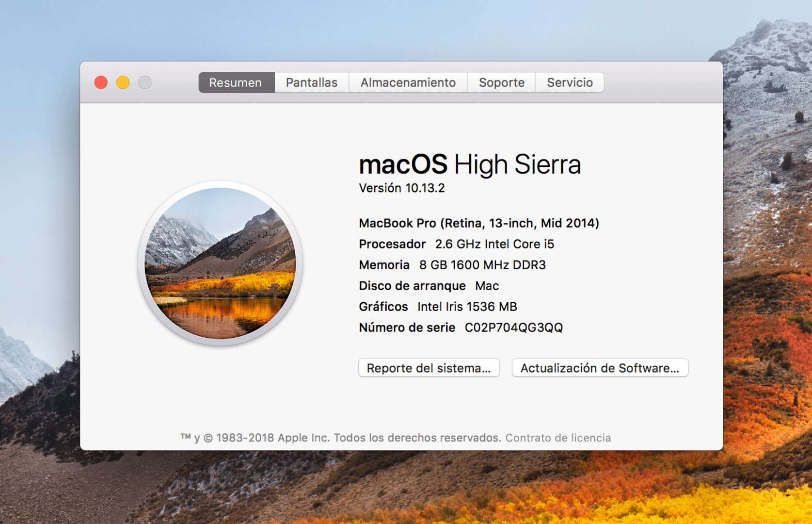
Task: Click the greyed-out zoom window button
Action: pyautogui.click(x=145, y=82)
